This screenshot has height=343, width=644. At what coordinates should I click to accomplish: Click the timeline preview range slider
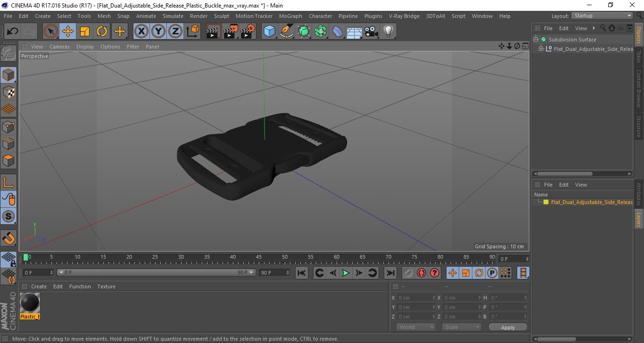click(x=157, y=273)
